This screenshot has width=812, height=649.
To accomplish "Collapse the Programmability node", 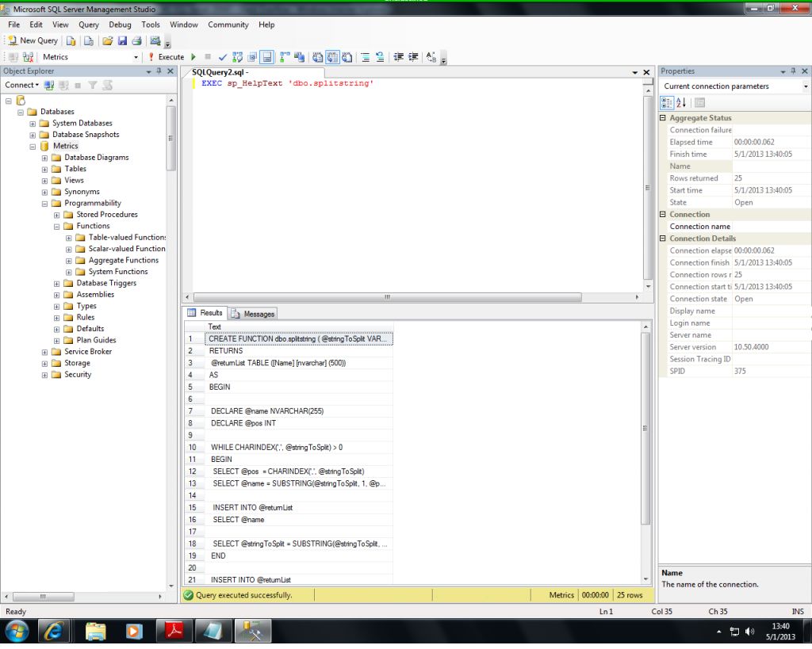I will click(x=44, y=204).
